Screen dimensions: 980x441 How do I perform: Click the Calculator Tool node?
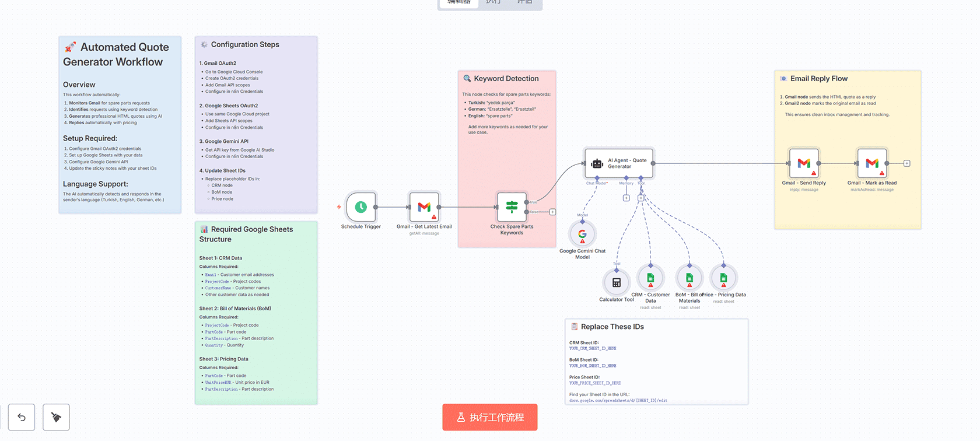[x=616, y=283]
